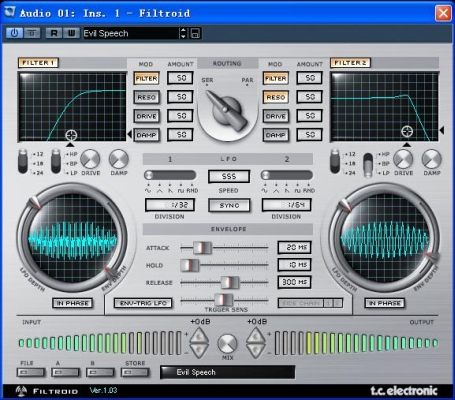455x400 pixels.
Task: Click the preset save disk icon
Action: (x=195, y=33)
